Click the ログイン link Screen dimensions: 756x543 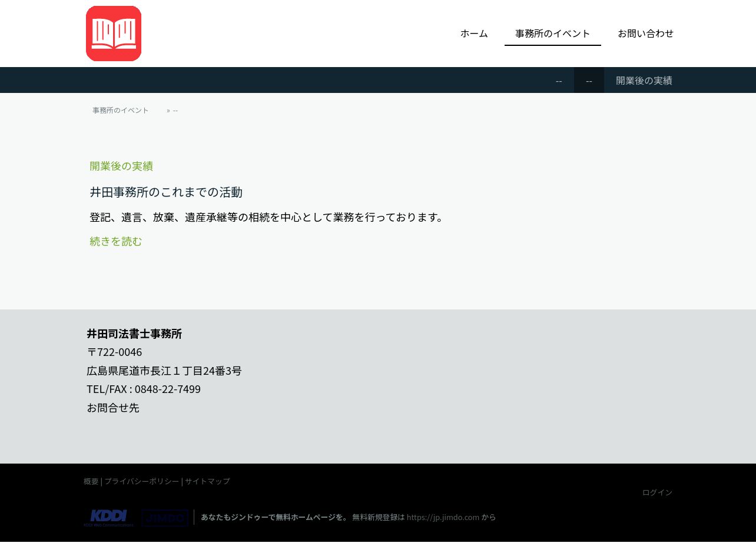(x=657, y=492)
